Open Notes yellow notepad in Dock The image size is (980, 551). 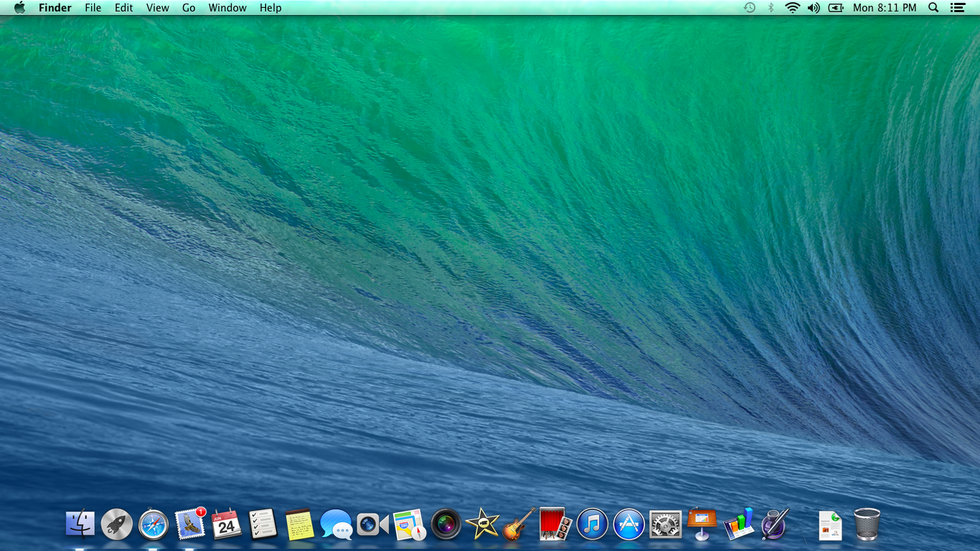300,524
